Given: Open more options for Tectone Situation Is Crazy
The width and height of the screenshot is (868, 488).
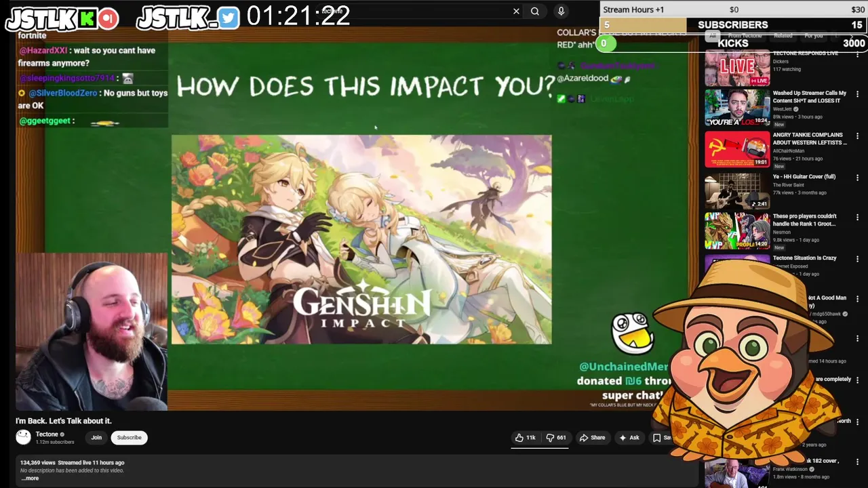Looking at the screenshot, I should (857, 259).
